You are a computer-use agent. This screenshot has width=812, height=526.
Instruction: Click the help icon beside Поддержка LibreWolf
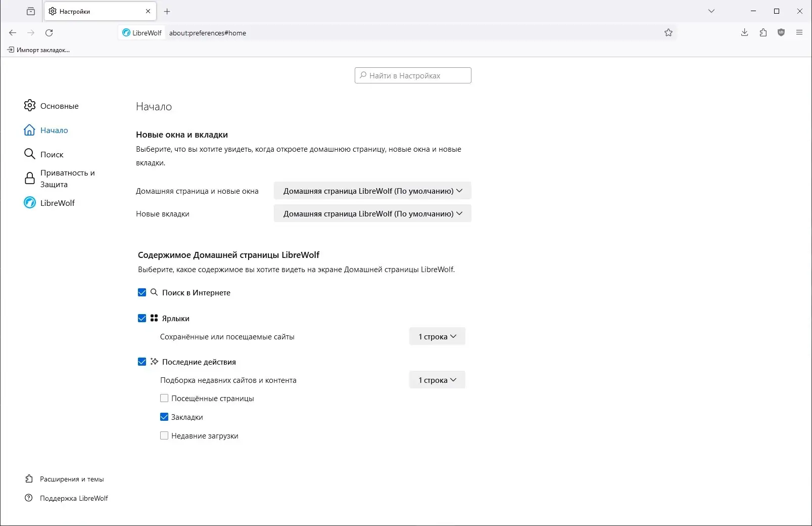(29, 498)
